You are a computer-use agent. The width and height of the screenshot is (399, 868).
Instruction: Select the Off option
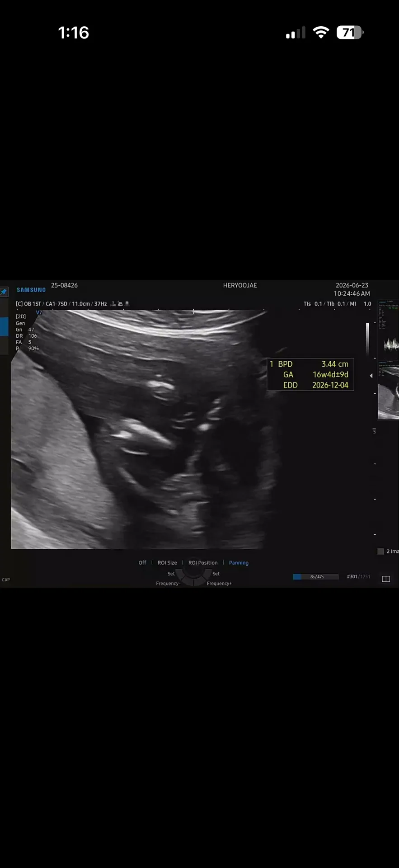tap(142, 563)
